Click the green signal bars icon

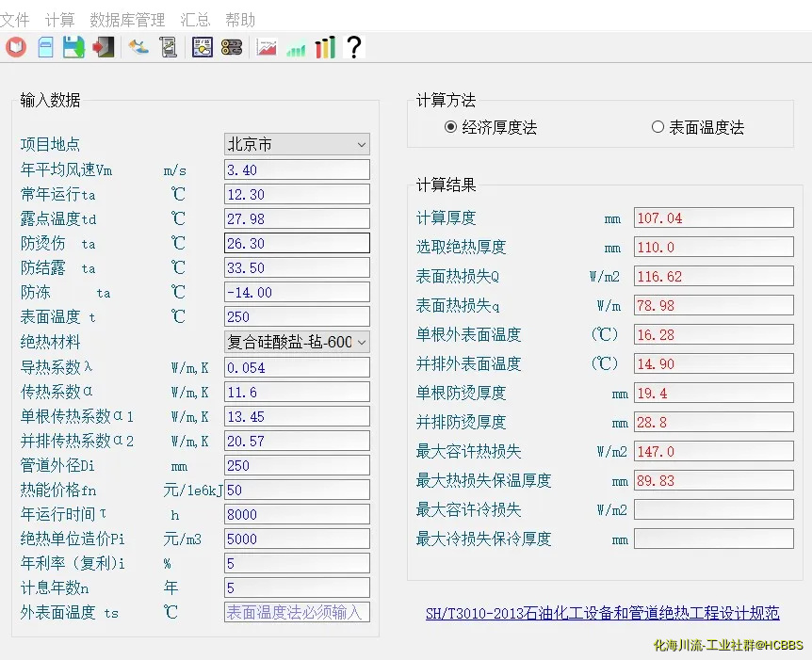pyautogui.click(x=296, y=50)
